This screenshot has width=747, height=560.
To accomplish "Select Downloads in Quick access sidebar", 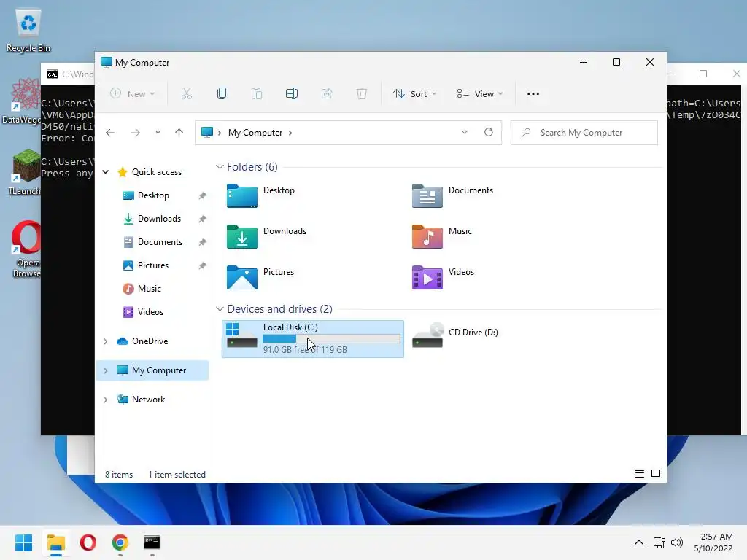I will click(159, 219).
